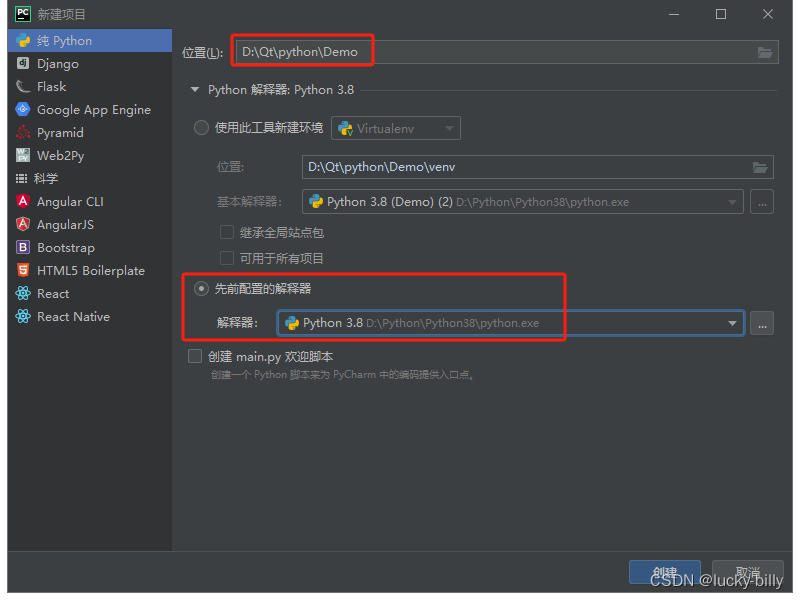Minimize the 新建项目 dialog window

click(x=674, y=14)
